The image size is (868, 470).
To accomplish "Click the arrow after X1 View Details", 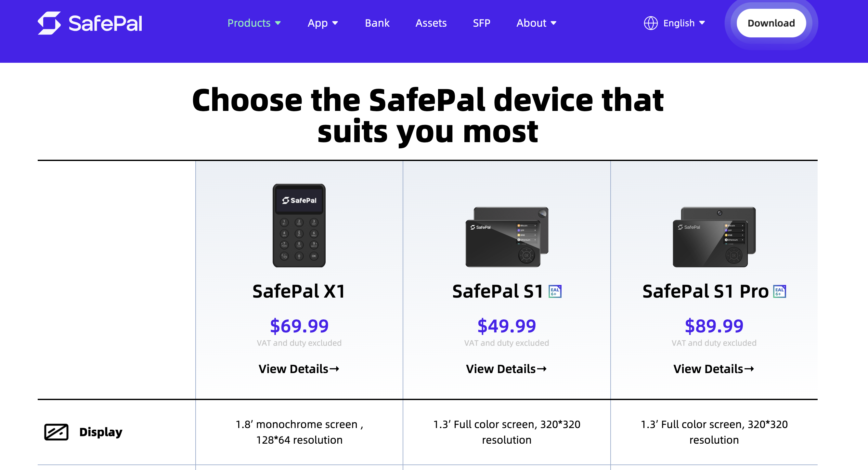I will (334, 369).
